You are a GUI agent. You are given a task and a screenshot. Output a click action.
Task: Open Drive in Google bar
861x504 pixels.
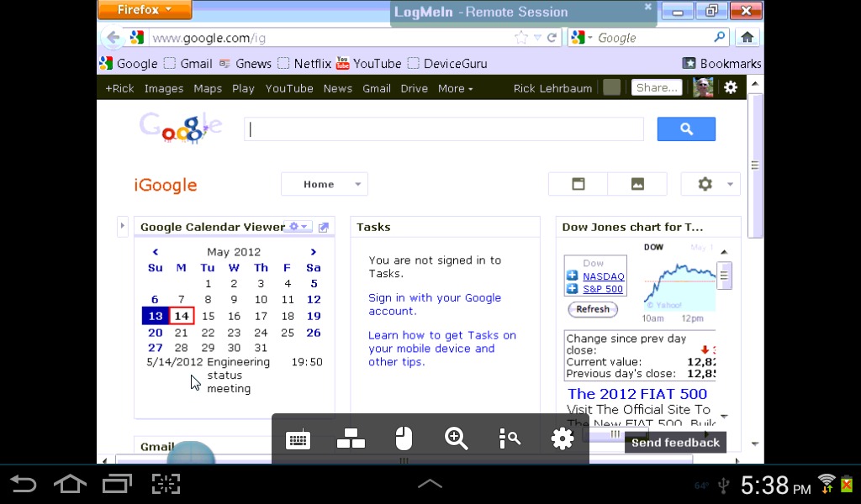click(414, 88)
